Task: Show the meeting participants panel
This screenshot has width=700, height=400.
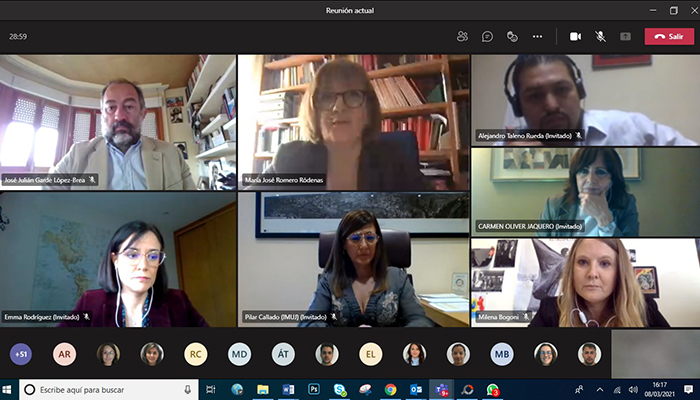Action: (x=462, y=36)
